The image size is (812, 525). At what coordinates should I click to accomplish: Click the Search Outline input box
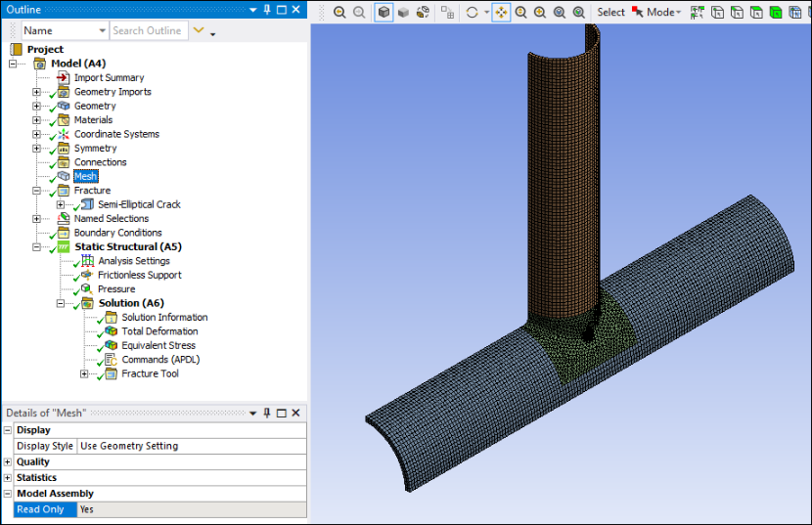[149, 30]
